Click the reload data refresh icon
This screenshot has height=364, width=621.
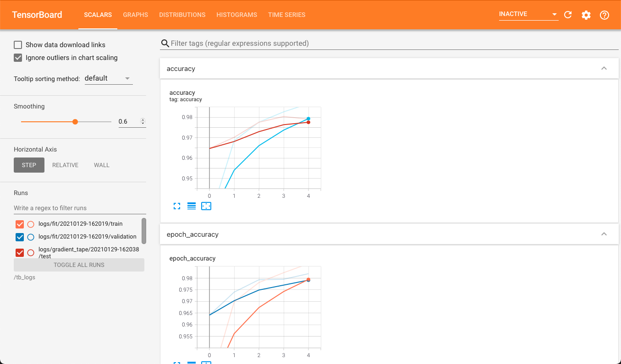click(568, 15)
